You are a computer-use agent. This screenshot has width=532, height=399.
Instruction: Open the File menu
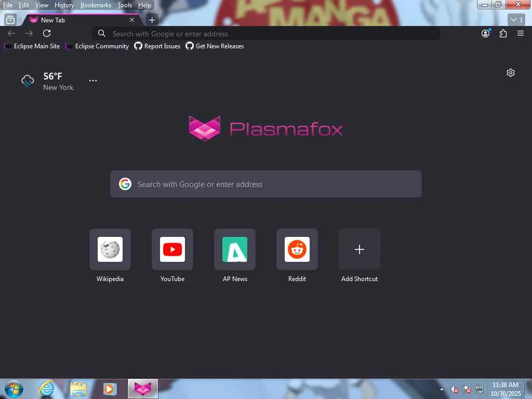8,5
